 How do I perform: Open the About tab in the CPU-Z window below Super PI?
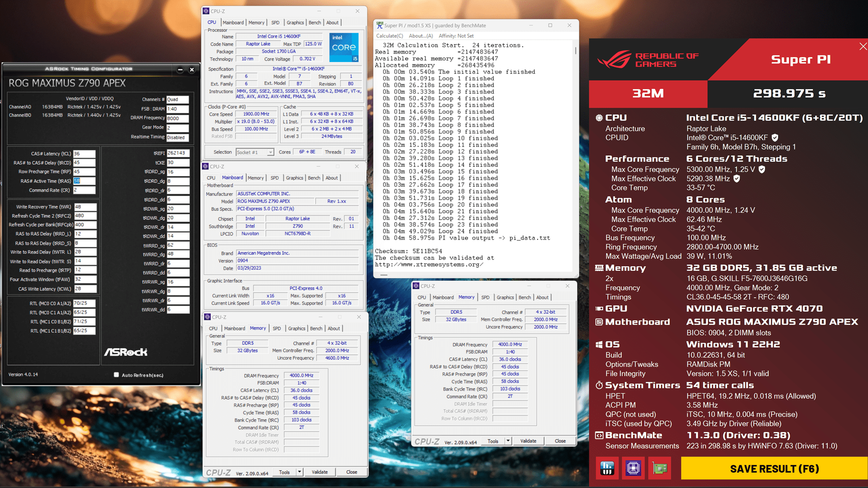coord(542,297)
